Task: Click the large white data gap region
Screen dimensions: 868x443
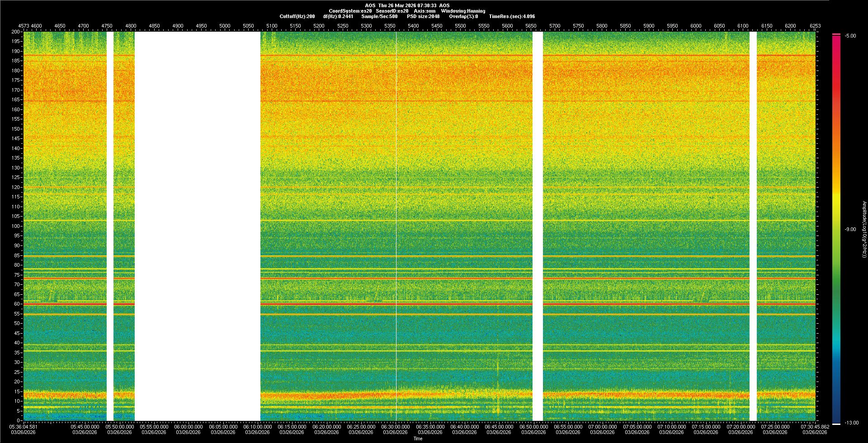Action: click(x=198, y=226)
